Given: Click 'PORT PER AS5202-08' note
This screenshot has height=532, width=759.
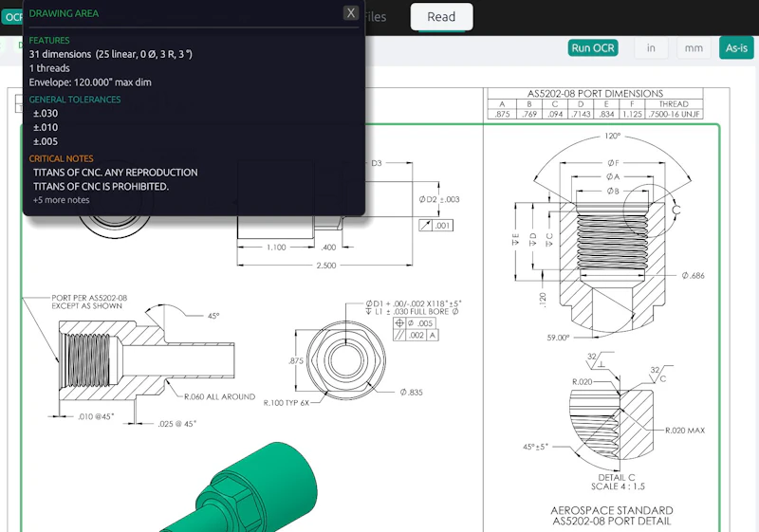Looking at the screenshot, I should 89,298.
